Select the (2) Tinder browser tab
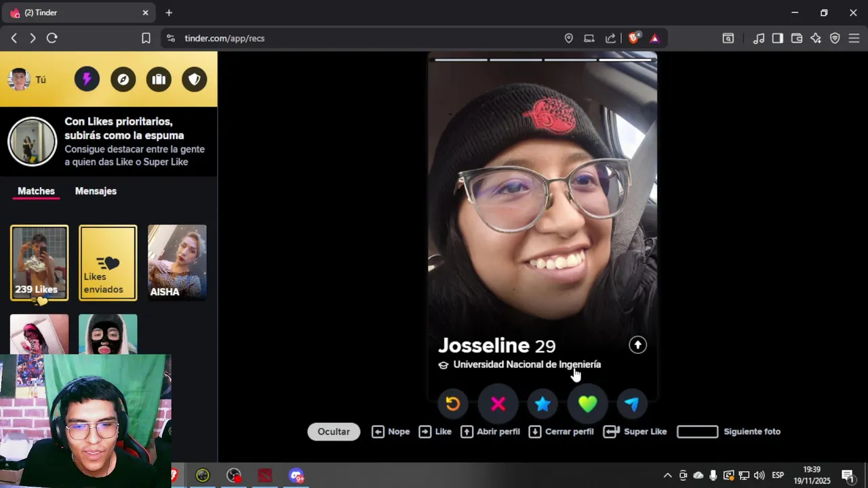Image resolution: width=868 pixels, height=488 pixels. tap(80, 13)
